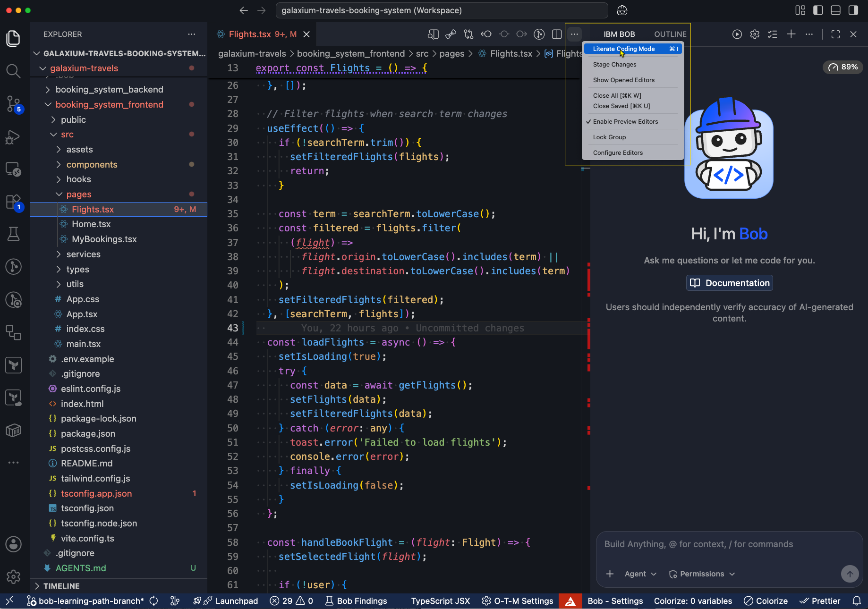The width and height of the screenshot is (868, 609).
Task: Choose Close All from the menu
Action: (x=633, y=96)
